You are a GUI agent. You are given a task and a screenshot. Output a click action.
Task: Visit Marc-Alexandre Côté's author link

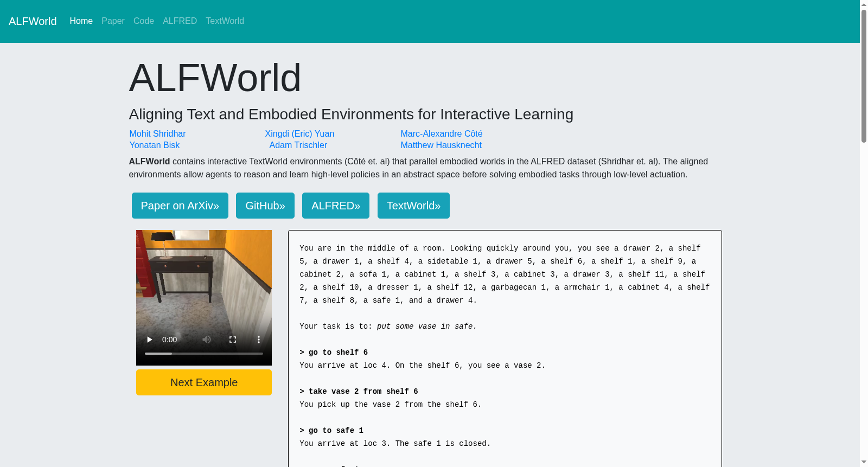tap(442, 134)
